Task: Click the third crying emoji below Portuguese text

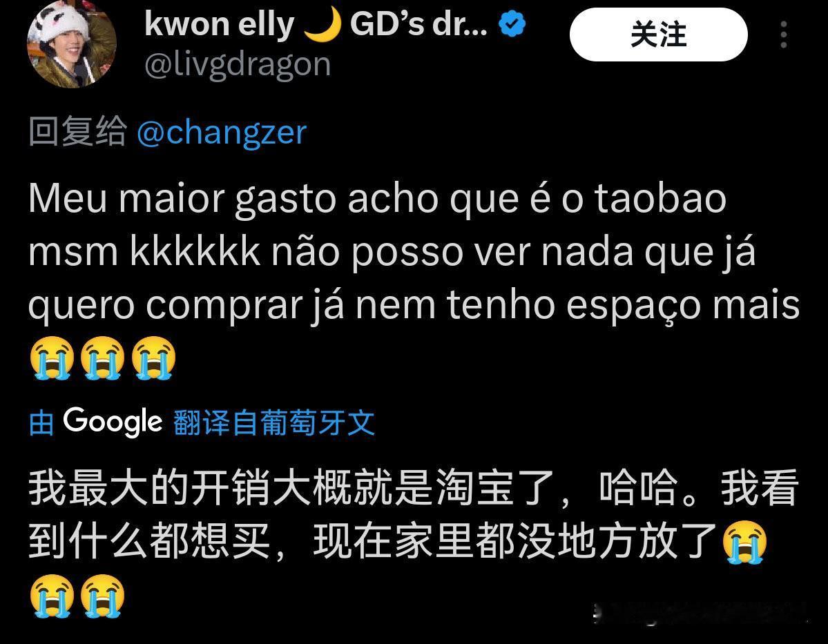Action: point(153,358)
